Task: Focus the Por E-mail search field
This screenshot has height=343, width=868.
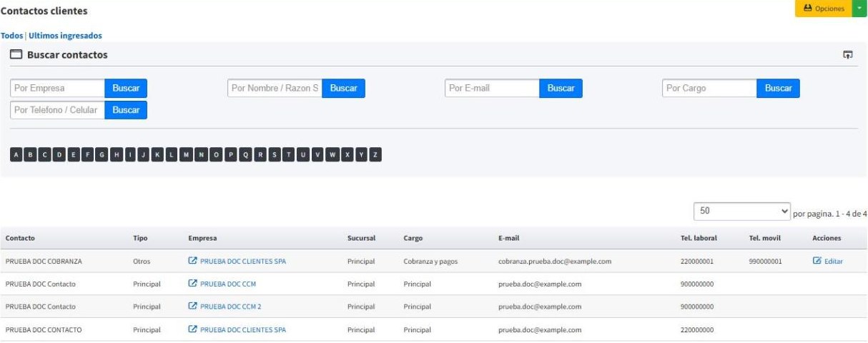Action: click(492, 89)
